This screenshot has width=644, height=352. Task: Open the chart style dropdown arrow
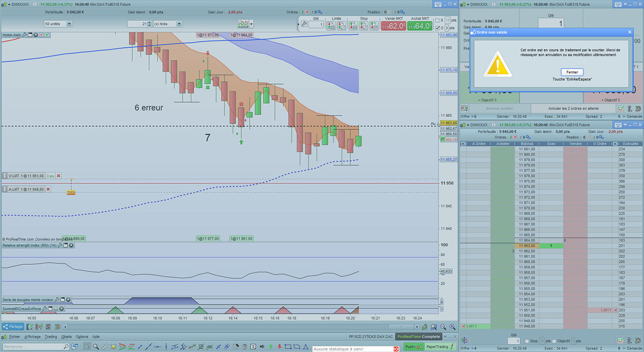[x=252, y=24]
